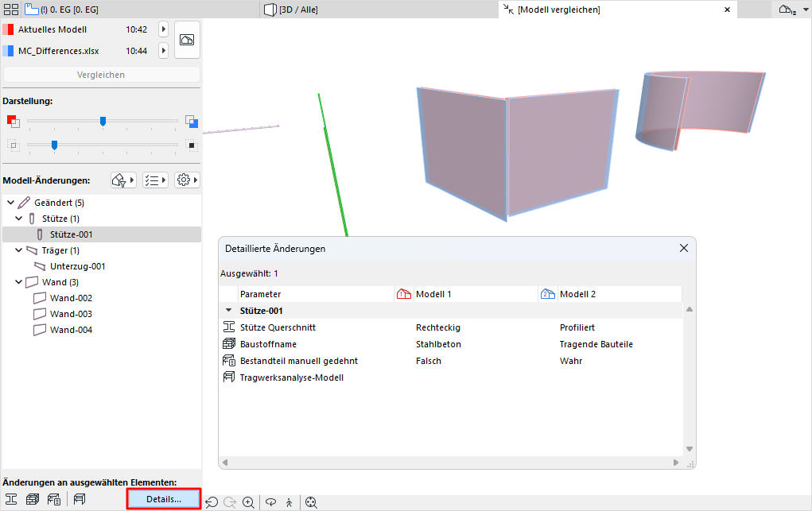Image resolution: width=812 pixels, height=511 pixels.
Task: Open the tab overview grid icon
Action: [11, 10]
